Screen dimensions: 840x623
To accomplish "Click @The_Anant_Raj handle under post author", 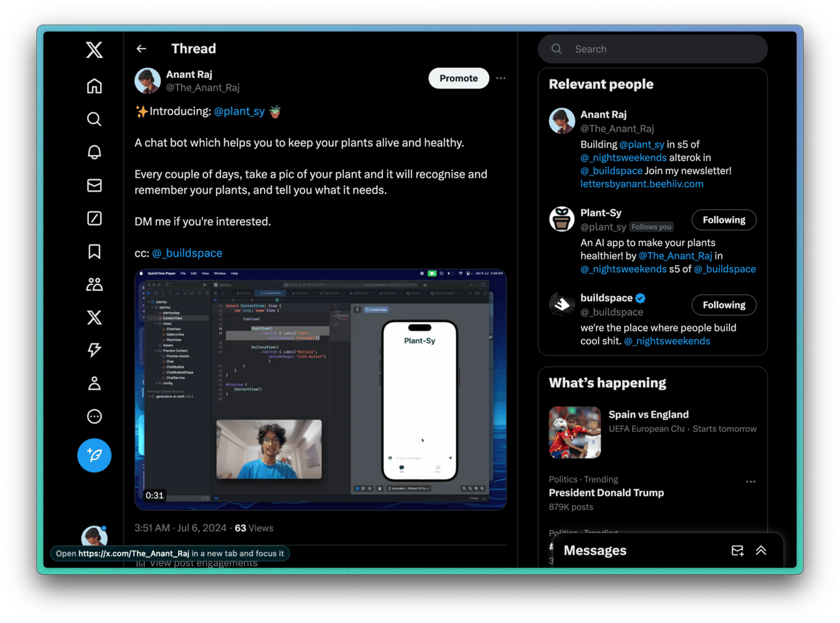I will pyautogui.click(x=203, y=88).
